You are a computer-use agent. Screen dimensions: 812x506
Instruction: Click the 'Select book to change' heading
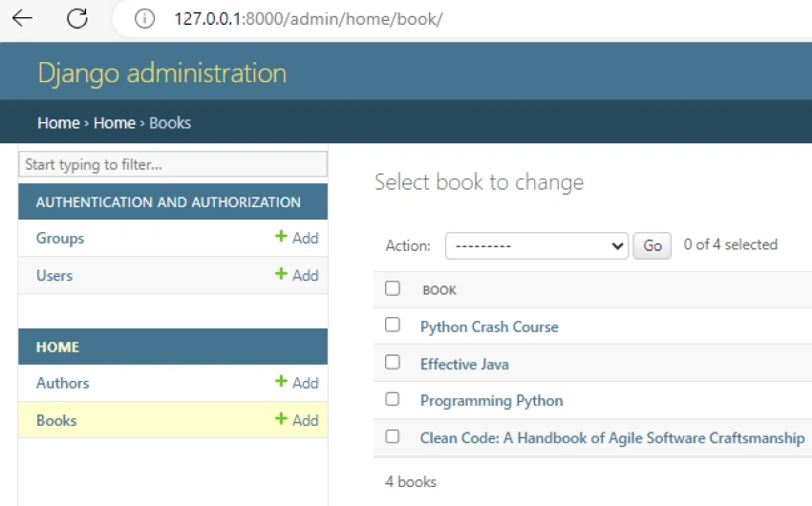tap(479, 182)
